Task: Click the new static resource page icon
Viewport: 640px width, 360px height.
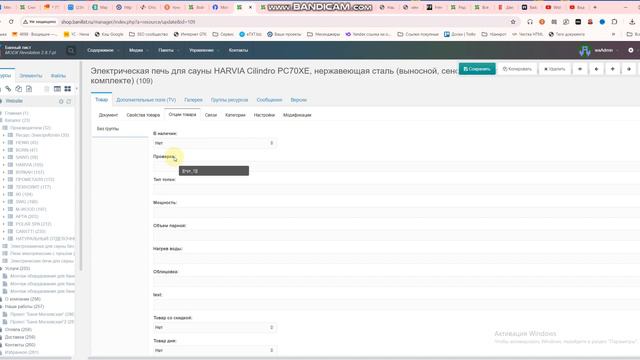Action: coord(29,89)
